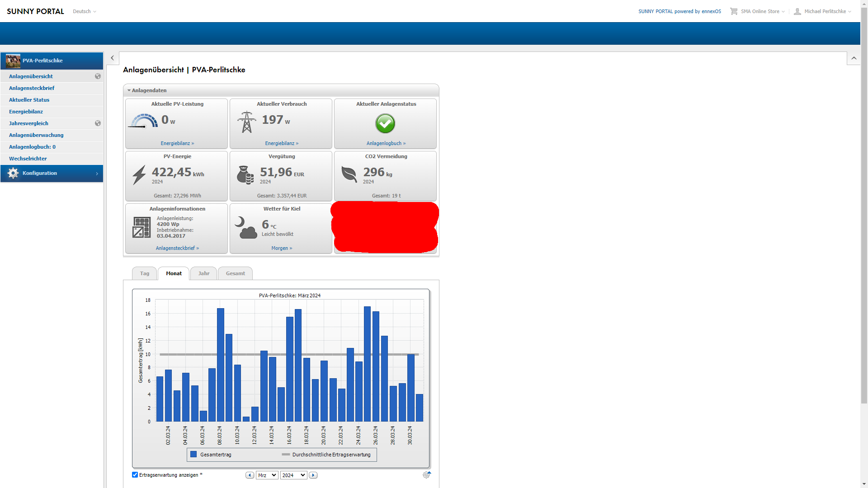Viewport: 868px width, 488px height.
Task: Click the shopping cart SMA Online Store
Action: [734, 11]
